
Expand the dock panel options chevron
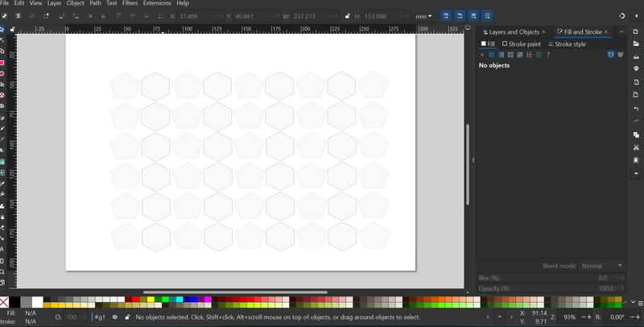[x=622, y=31]
